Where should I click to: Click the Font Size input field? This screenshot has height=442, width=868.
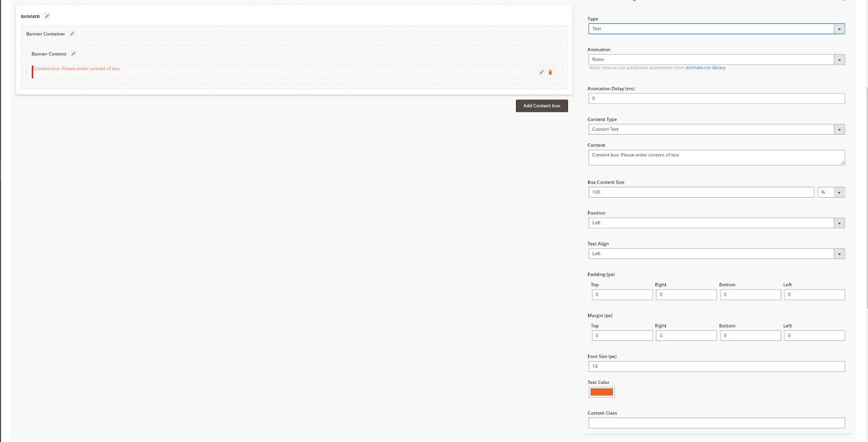(x=716, y=367)
